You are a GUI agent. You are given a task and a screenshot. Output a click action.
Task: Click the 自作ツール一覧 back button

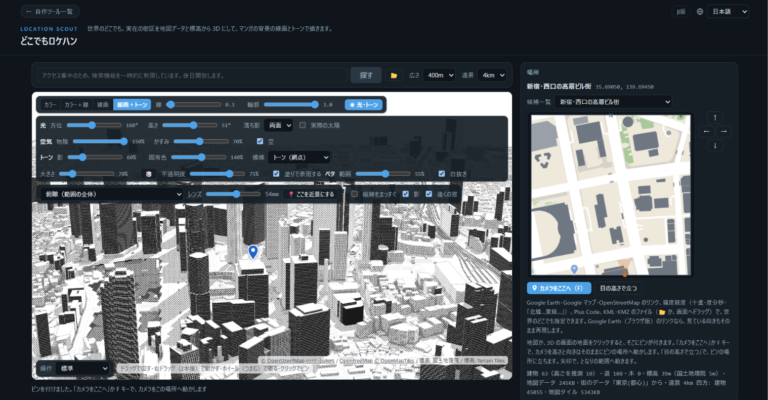(x=50, y=11)
